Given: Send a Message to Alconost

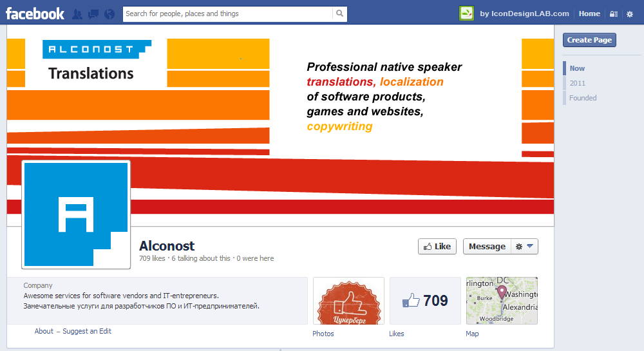Looking at the screenshot, I should tap(487, 246).
